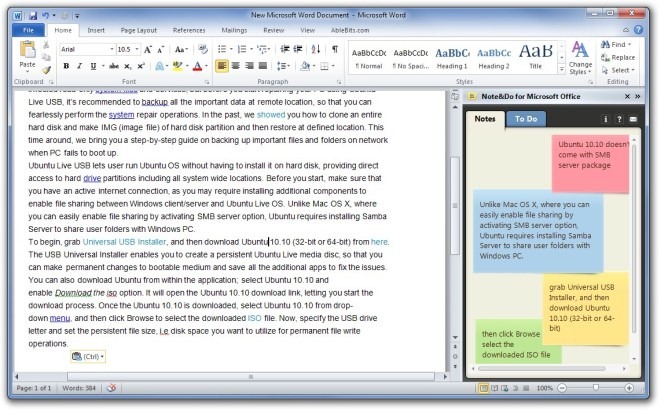The width and height of the screenshot is (660, 410).
Task: Select Center alignment
Action: (x=236, y=66)
